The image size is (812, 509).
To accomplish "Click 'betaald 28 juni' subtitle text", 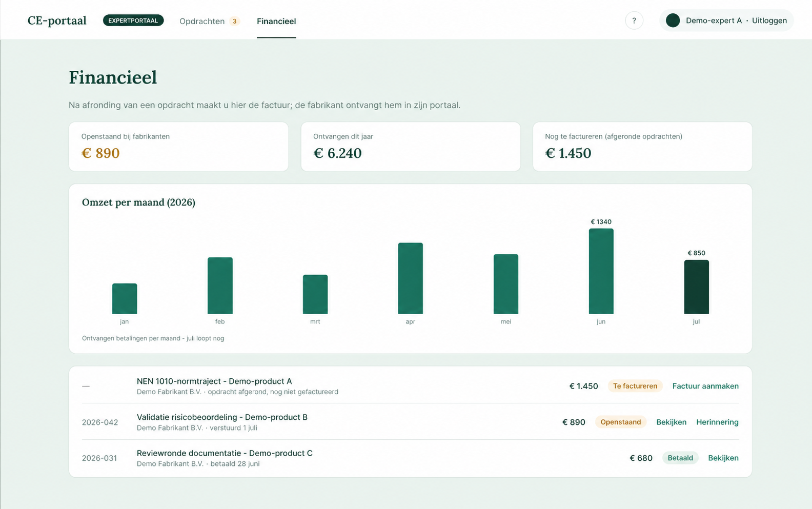I will pos(235,464).
